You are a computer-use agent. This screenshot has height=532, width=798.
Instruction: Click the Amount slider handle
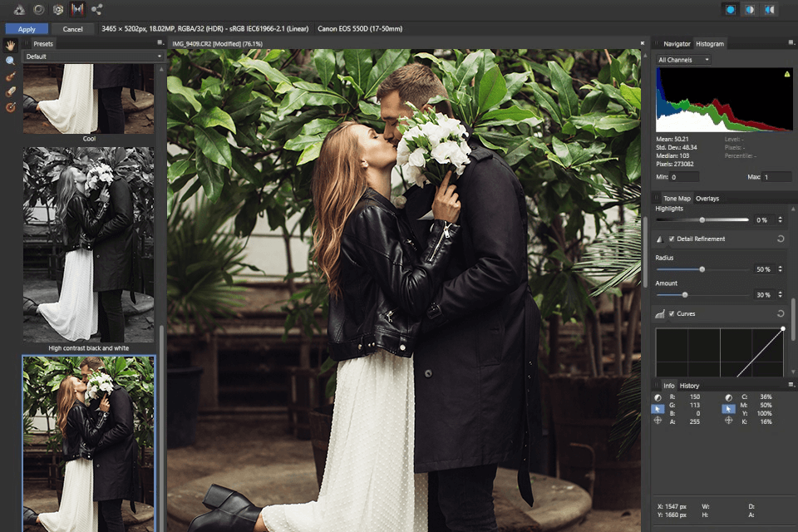point(684,294)
